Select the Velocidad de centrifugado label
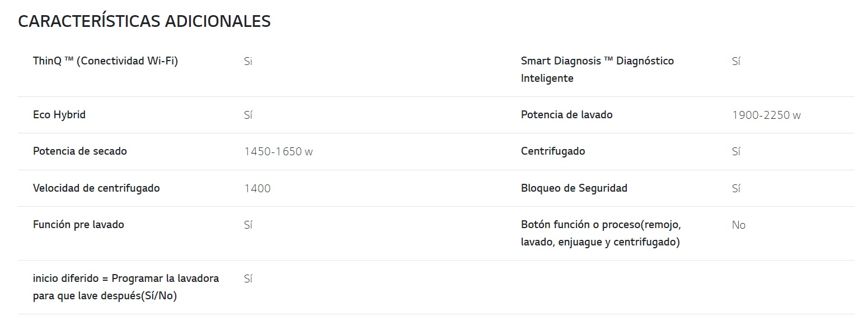This screenshot has height=320, width=868. (96, 188)
